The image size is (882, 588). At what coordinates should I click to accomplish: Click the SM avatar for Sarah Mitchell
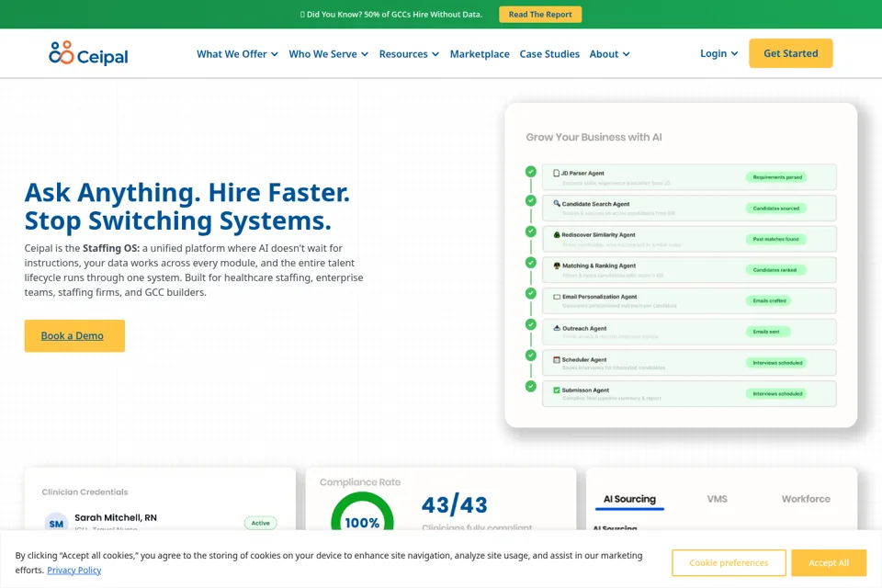[56, 524]
